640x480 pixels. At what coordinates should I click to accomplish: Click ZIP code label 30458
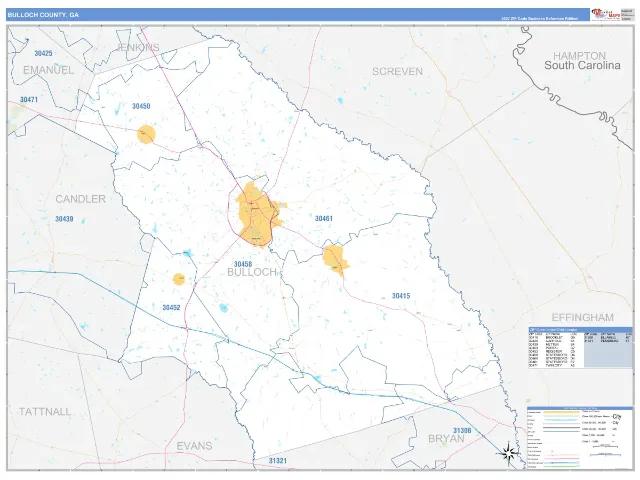point(243,264)
